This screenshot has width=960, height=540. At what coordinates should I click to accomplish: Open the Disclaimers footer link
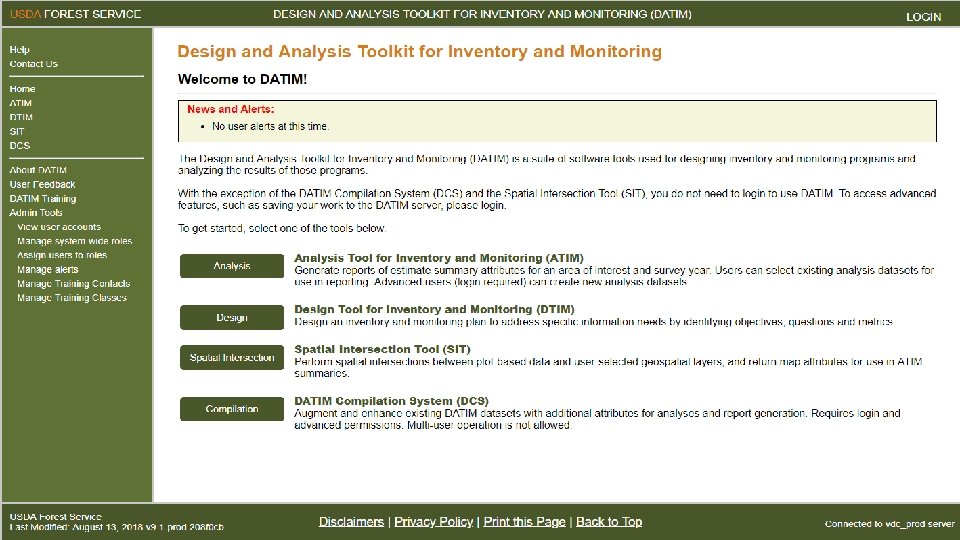click(351, 522)
